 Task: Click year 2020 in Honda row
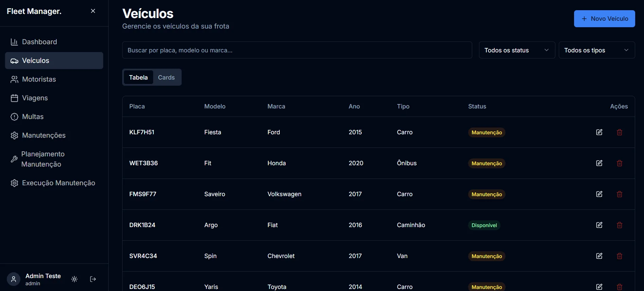pos(356,163)
